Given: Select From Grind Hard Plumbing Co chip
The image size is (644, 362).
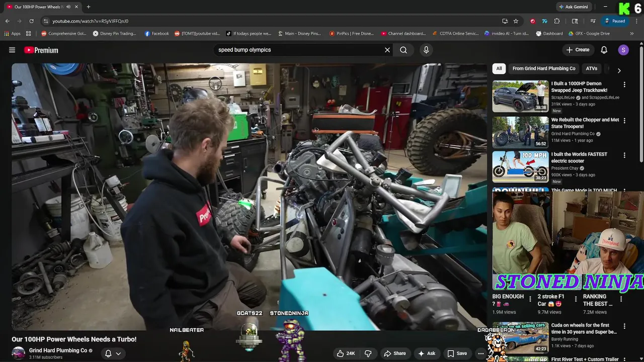Looking at the screenshot, I should click(x=544, y=68).
